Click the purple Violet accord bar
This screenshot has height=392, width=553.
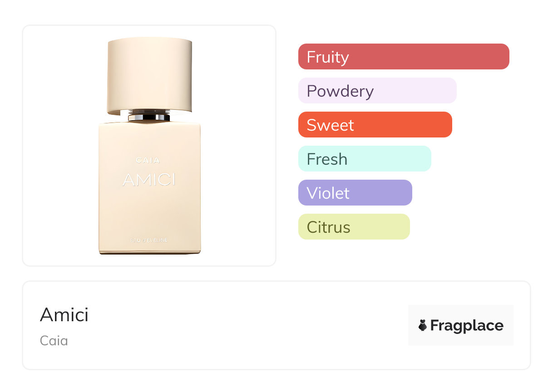pos(355,193)
